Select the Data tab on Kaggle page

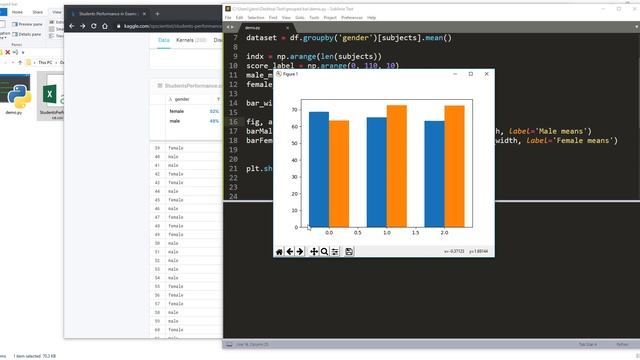coord(164,40)
